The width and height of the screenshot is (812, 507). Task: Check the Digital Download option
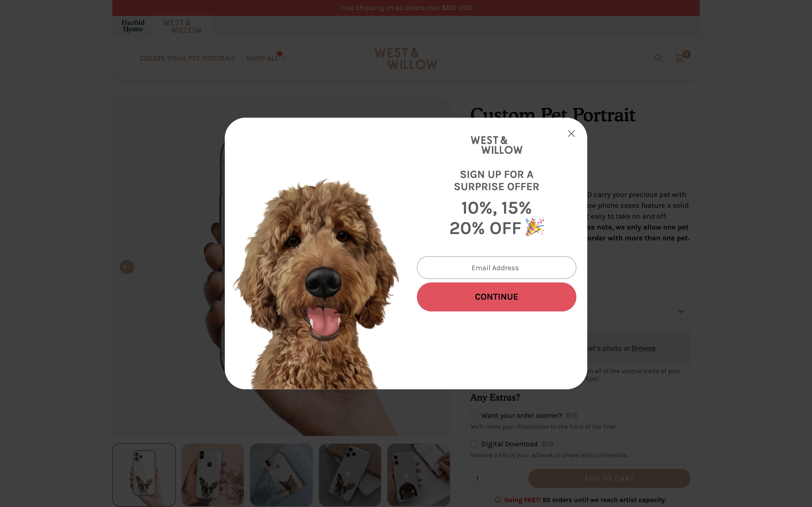tap(474, 444)
